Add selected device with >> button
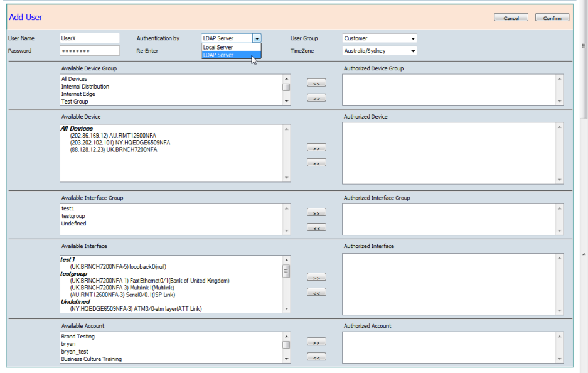588x373 pixels. (x=316, y=148)
